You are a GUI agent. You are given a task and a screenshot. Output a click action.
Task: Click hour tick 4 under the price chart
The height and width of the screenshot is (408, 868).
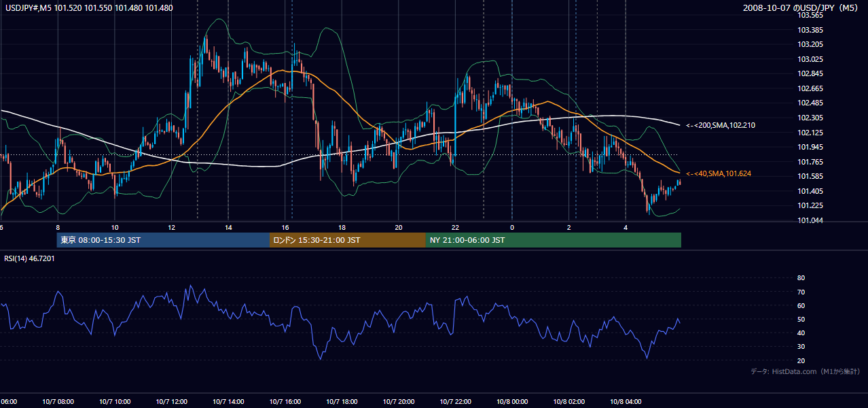point(625,227)
